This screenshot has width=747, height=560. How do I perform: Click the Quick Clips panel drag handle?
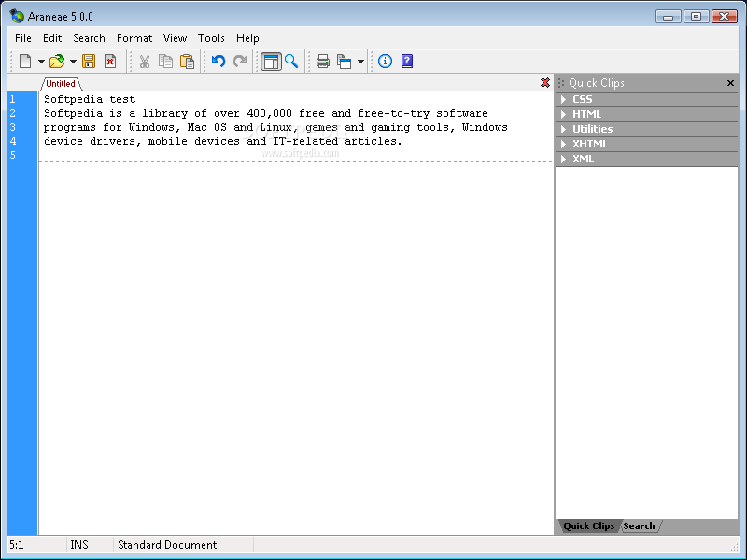pos(561,83)
